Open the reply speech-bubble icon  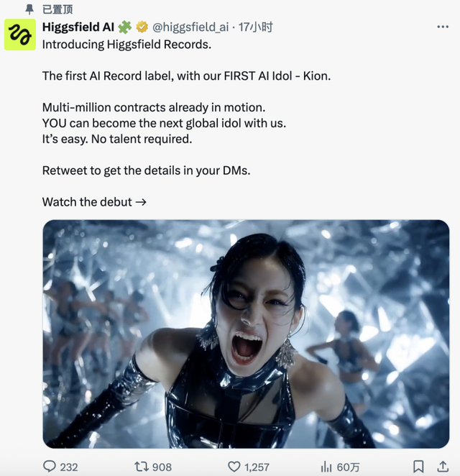pyautogui.click(x=50, y=466)
